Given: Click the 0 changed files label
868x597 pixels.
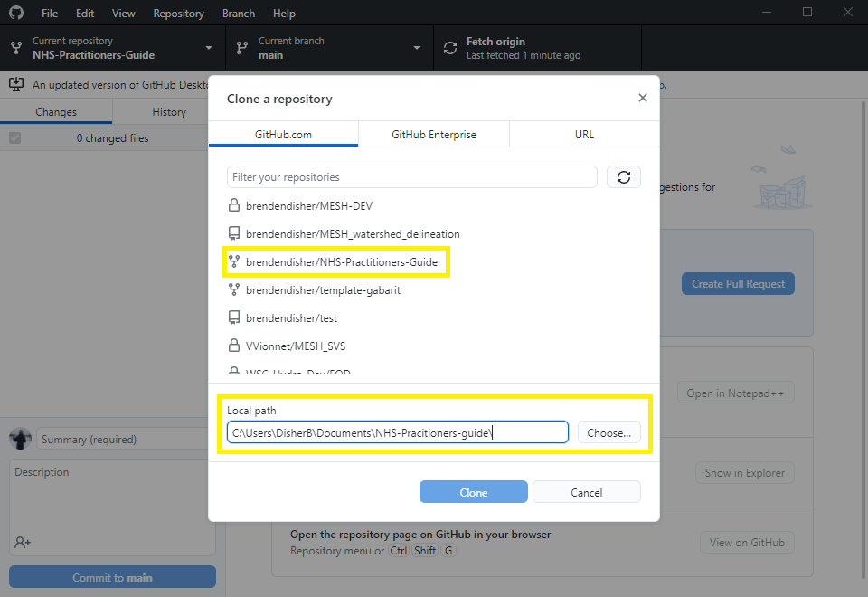Looking at the screenshot, I should click(x=112, y=137).
